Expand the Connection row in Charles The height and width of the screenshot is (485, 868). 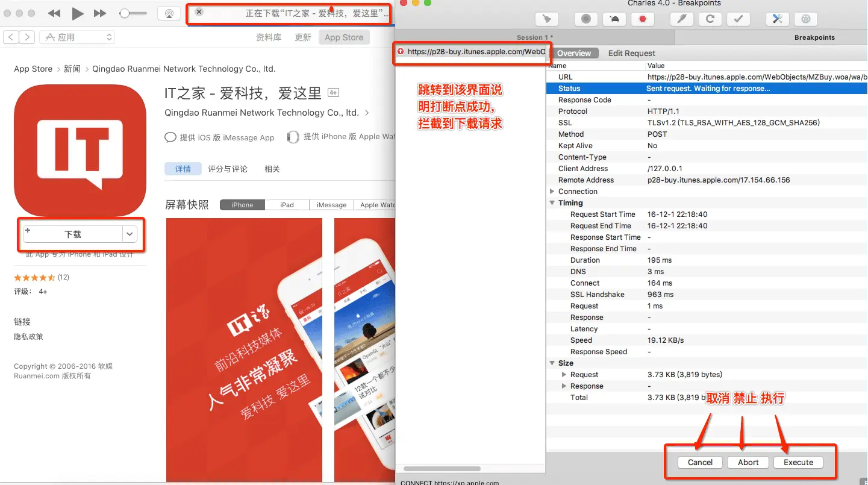[x=552, y=192]
